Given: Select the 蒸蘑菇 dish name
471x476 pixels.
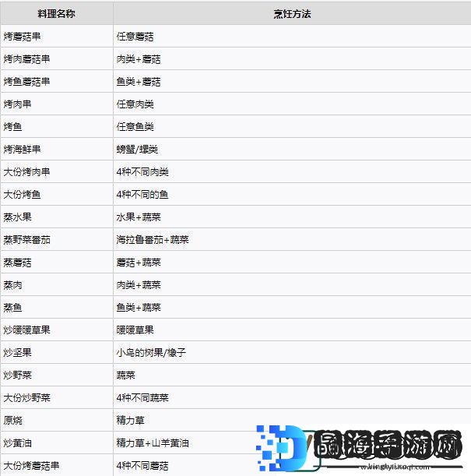Looking at the screenshot, I should point(17,263).
